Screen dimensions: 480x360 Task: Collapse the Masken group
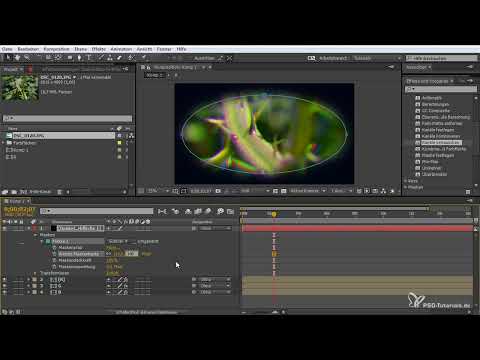35,235
